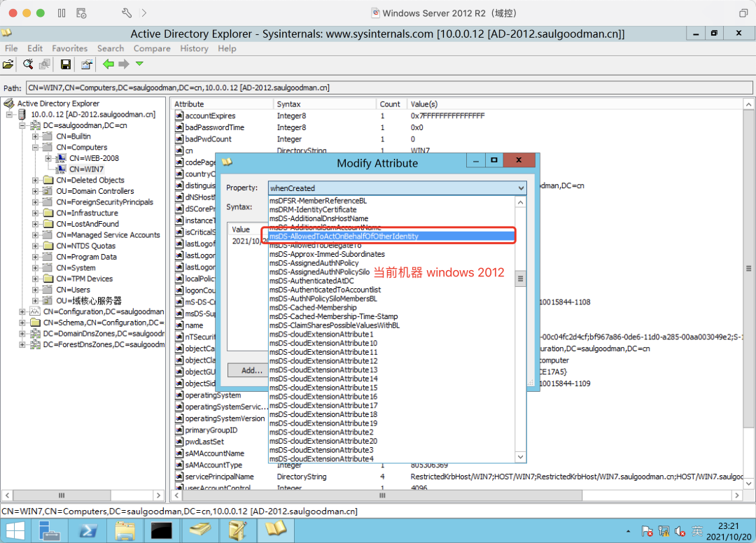This screenshot has width=756, height=543.
Task: Click the sAMAccountName attribute icon
Action: [179, 453]
